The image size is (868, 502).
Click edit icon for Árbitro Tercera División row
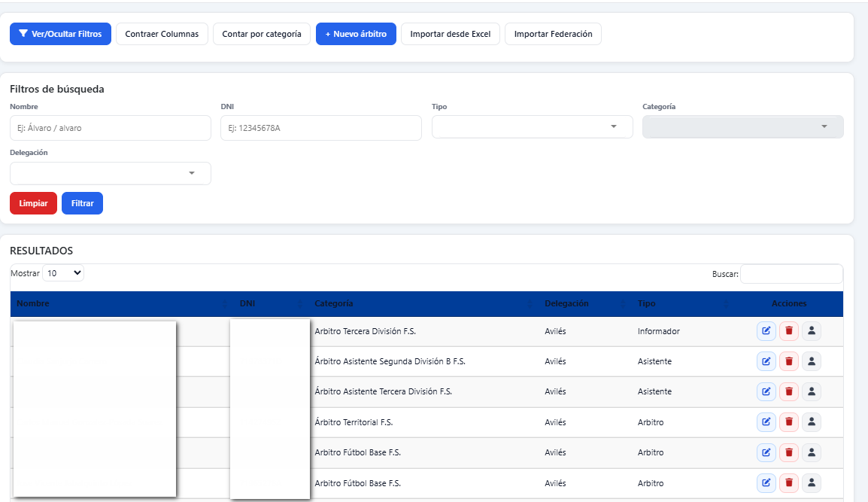(x=766, y=331)
